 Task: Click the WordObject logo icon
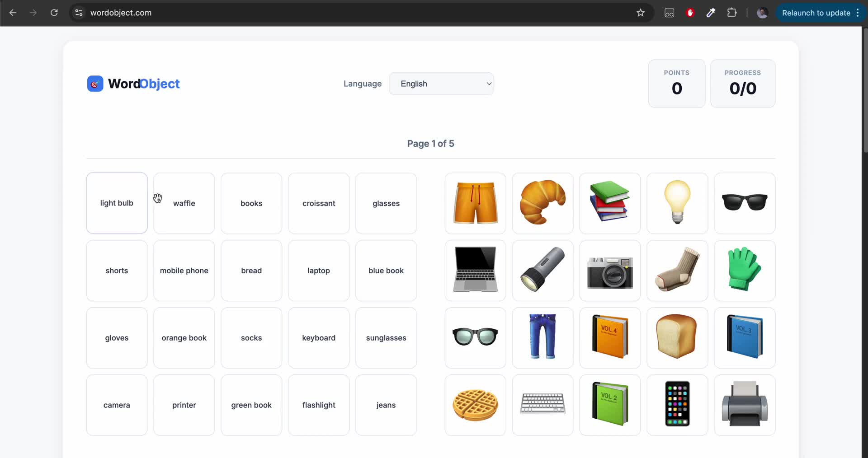click(x=95, y=84)
